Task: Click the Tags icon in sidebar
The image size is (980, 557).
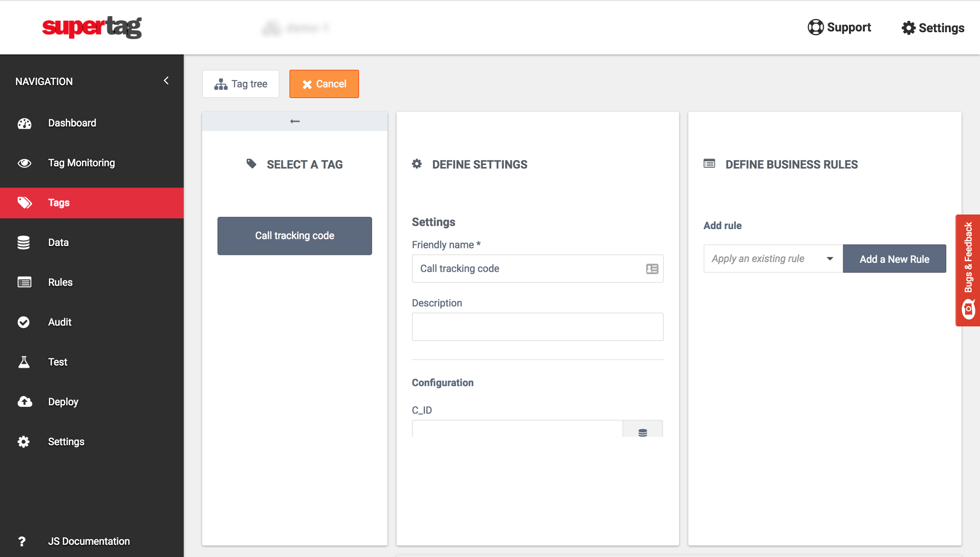Action: pos(24,203)
